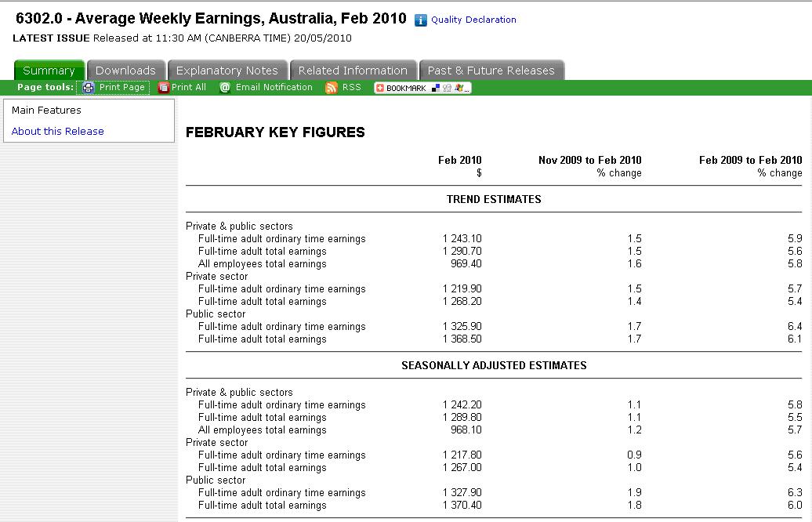This screenshot has height=522, width=812.
Task: Open the Downloads tab
Action: coord(126,71)
